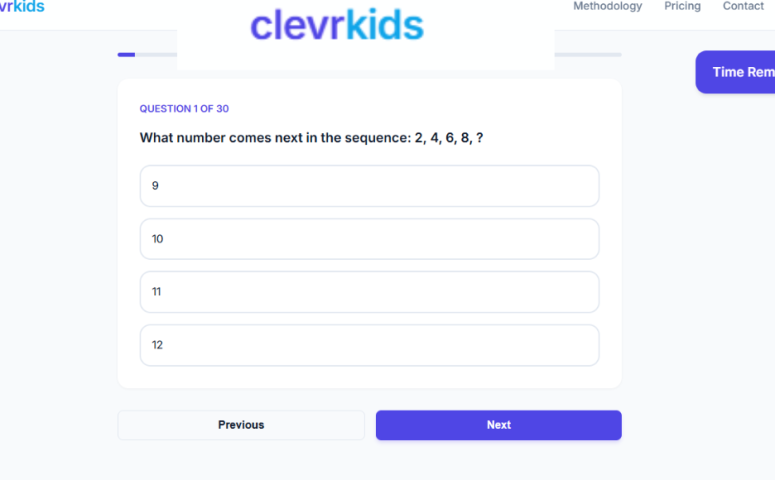Click the number sequence question text

[x=311, y=137]
